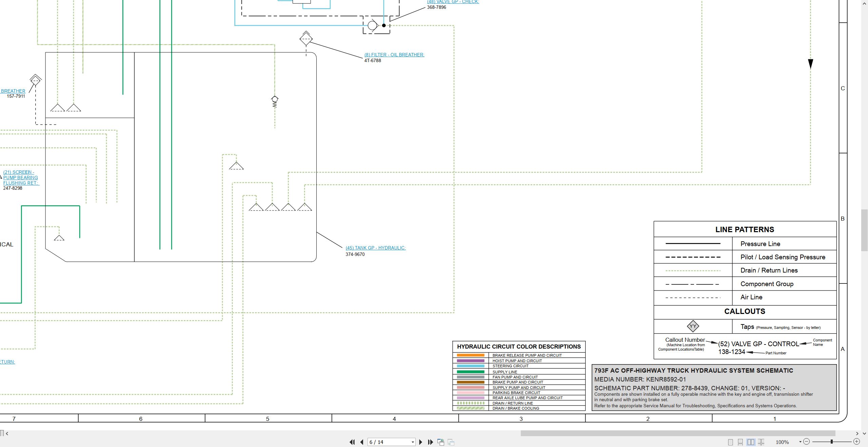Viewport: 868px width, 447px height.
Task: Click the YY taps diamond symbol
Action: pos(693,326)
